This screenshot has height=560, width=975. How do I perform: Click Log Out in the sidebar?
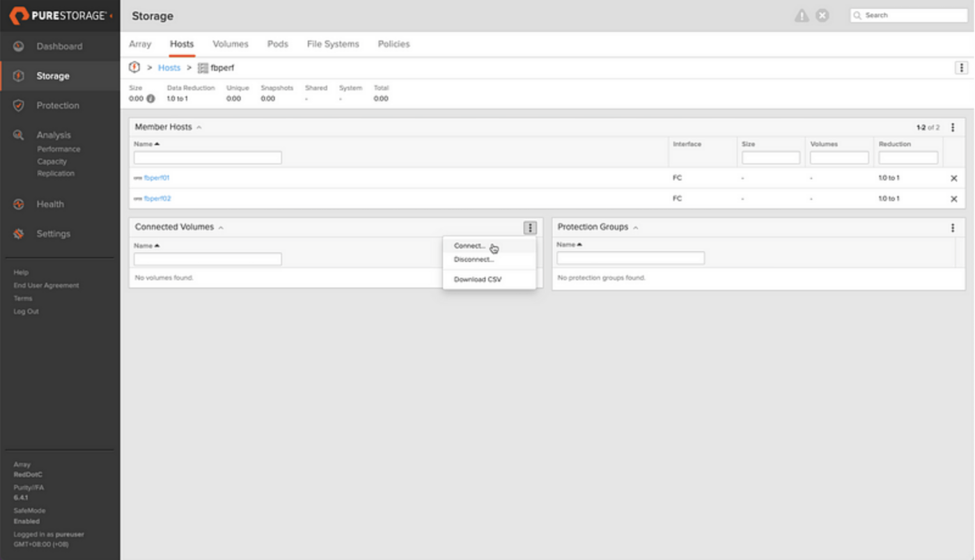pyautogui.click(x=26, y=311)
